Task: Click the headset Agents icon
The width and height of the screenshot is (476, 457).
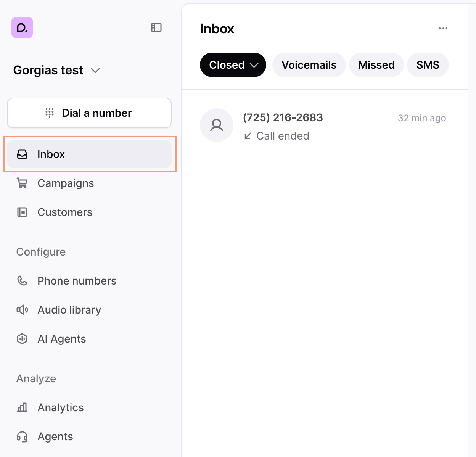Action: pyautogui.click(x=22, y=436)
